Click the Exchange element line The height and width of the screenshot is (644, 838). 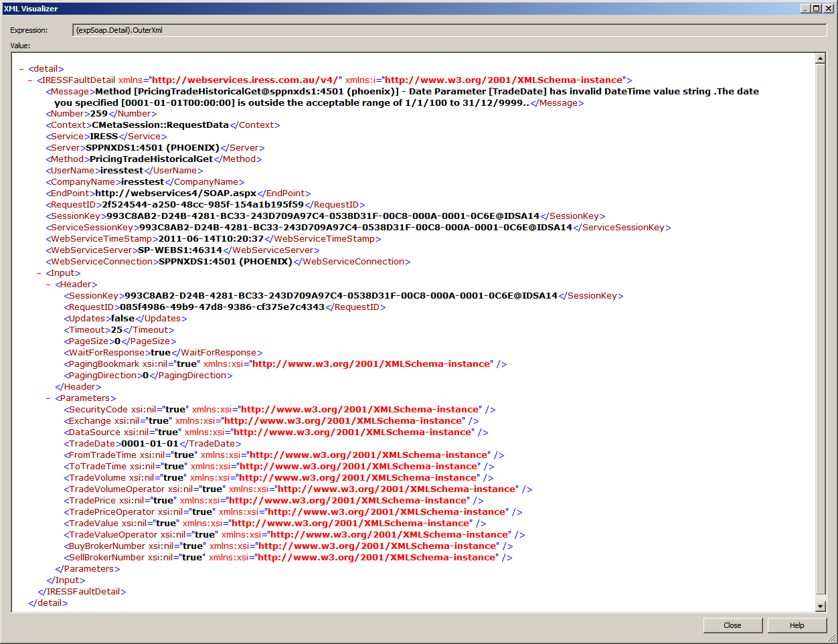coord(272,421)
